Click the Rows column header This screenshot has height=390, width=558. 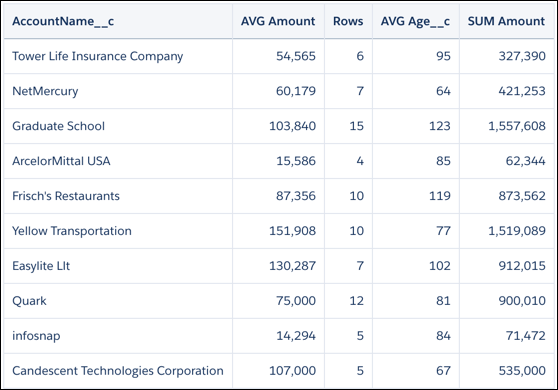pos(348,21)
